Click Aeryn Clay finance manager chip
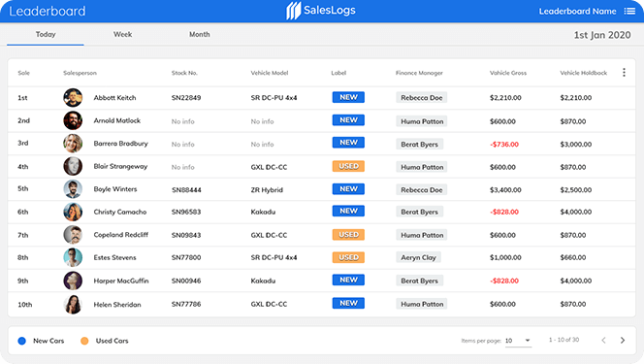 418,257
